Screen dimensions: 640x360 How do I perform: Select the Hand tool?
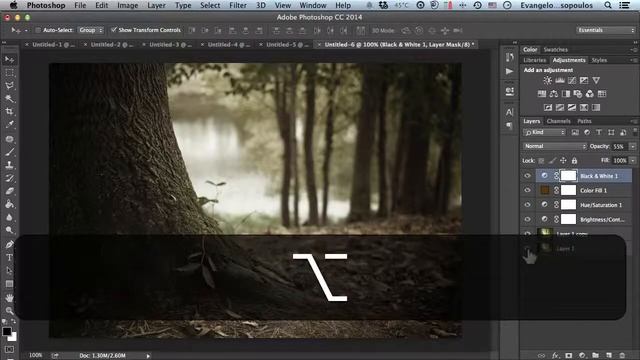pyautogui.click(x=9, y=298)
